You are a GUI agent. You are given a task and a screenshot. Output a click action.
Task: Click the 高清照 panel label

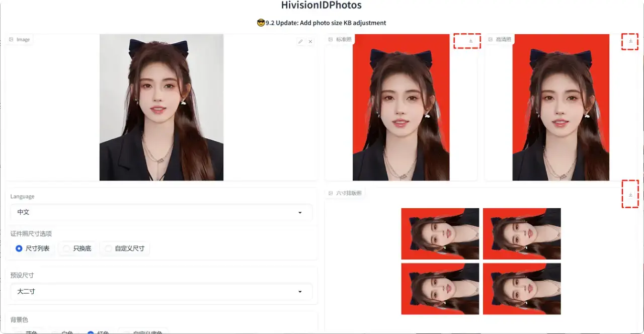tap(503, 39)
